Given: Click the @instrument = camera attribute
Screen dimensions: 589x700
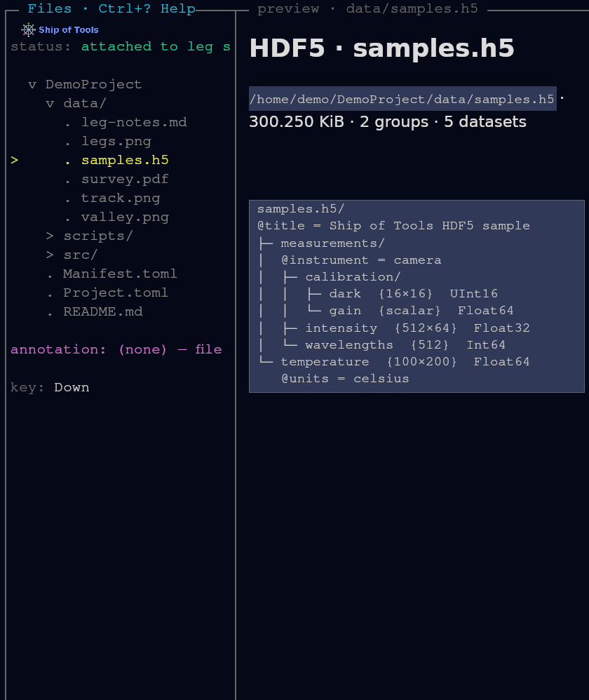Looking at the screenshot, I should pyautogui.click(x=361, y=260).
